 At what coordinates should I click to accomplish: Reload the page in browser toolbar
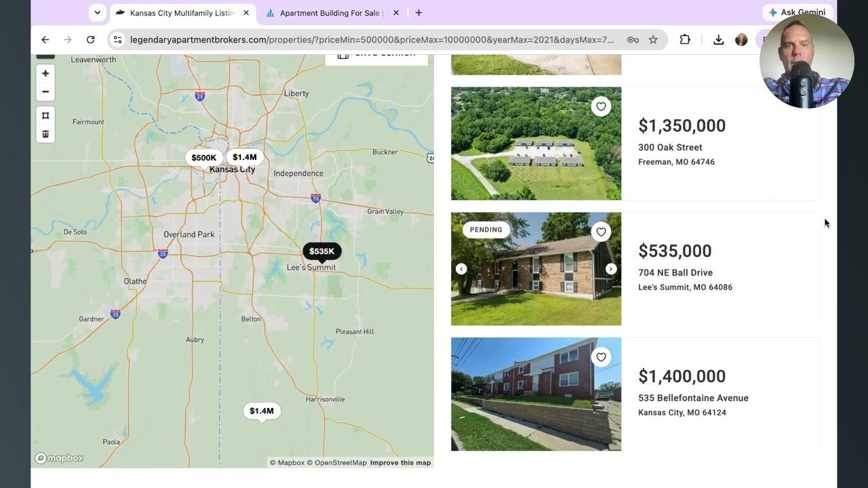(x=90, y=40)
